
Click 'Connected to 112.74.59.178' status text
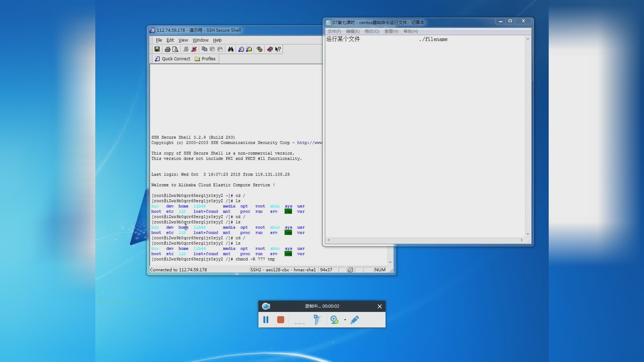(x=179, y=270)
